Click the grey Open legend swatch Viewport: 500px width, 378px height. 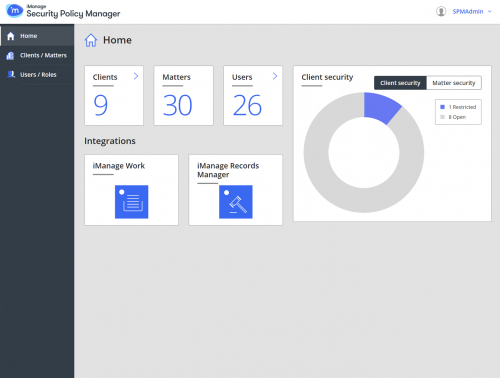pyautogui.click(x=443, y=117)
